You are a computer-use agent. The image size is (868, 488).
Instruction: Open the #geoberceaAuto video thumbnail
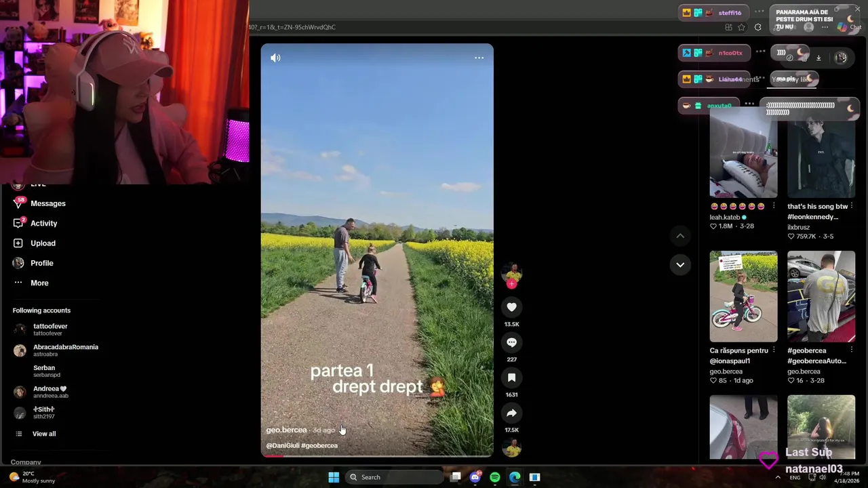click(x=821, y=296)
